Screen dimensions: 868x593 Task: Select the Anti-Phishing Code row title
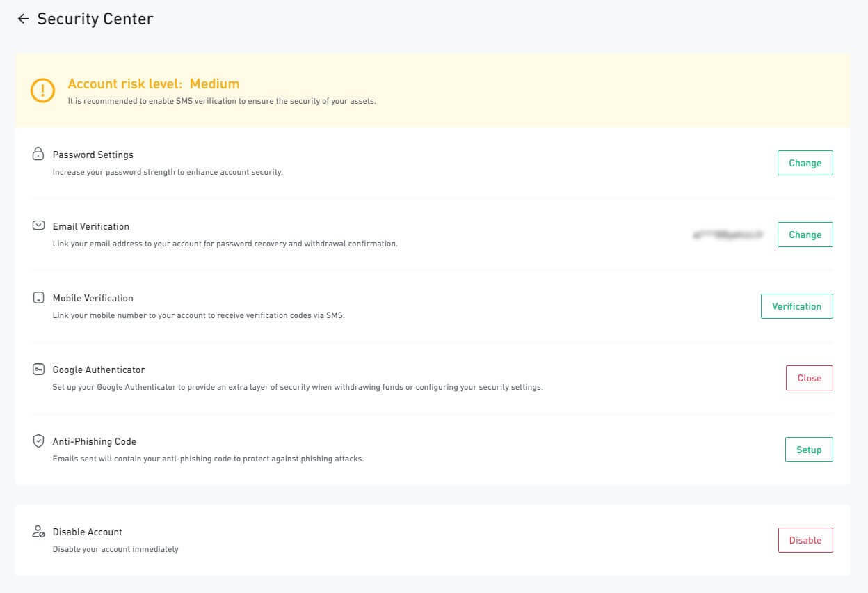point(95,441)
